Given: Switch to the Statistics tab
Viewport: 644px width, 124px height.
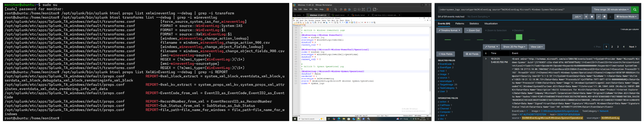Looking at the screenshot, I should click(474, 24).
